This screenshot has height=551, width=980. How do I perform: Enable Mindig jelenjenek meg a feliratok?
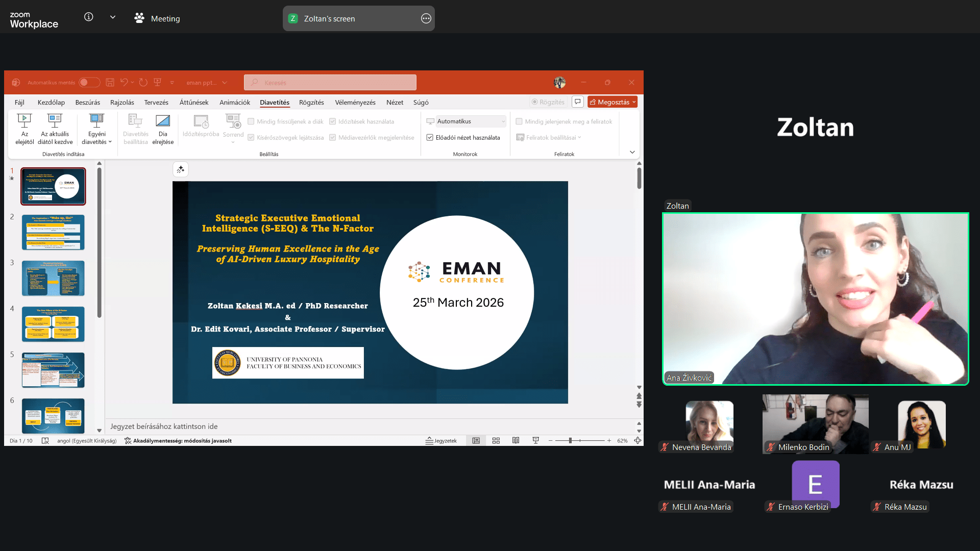(x=519, y=121)
